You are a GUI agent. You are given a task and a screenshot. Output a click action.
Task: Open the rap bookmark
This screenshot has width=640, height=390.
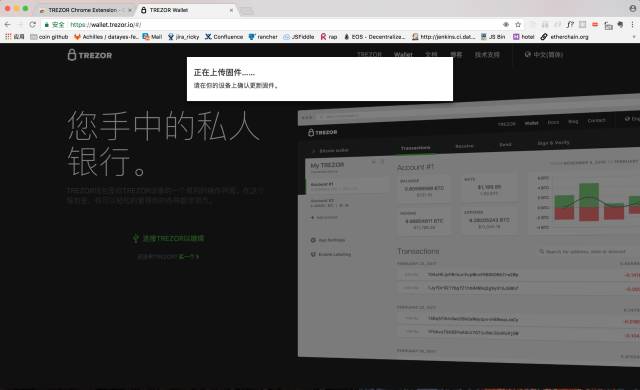click(x=329, y=37)
